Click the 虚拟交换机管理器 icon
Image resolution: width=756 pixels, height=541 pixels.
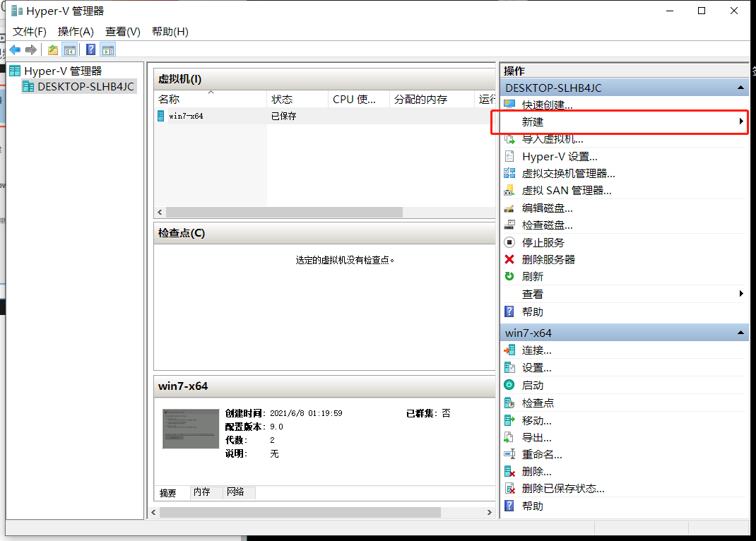click(x=509, y=174)
